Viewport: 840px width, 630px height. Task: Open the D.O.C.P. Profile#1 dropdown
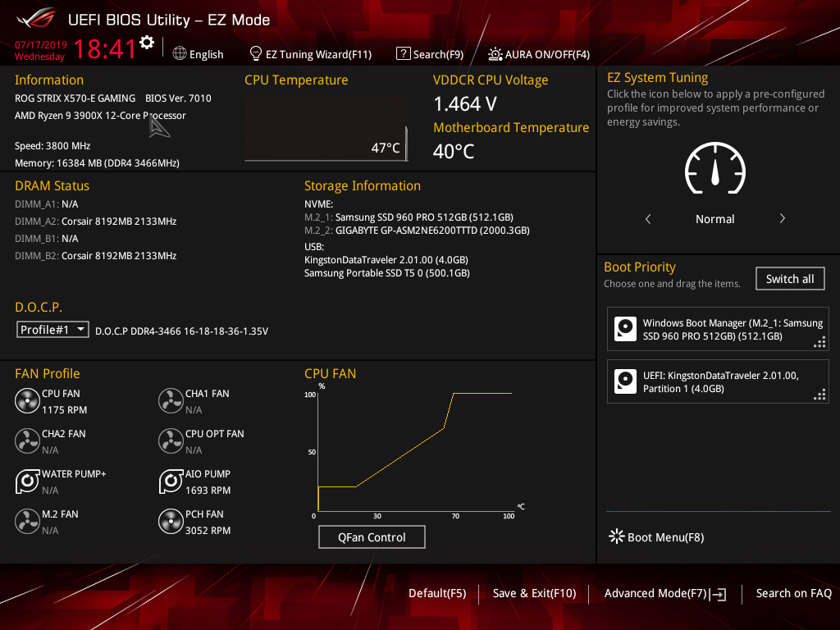pyautogui.click(x=52, y=330)
